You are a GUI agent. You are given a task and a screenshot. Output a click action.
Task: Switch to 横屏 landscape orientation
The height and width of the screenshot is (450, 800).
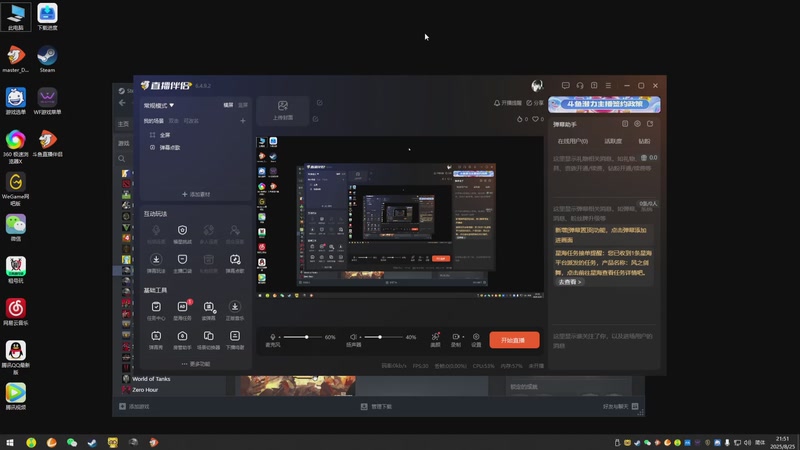[x=228, y=105]
